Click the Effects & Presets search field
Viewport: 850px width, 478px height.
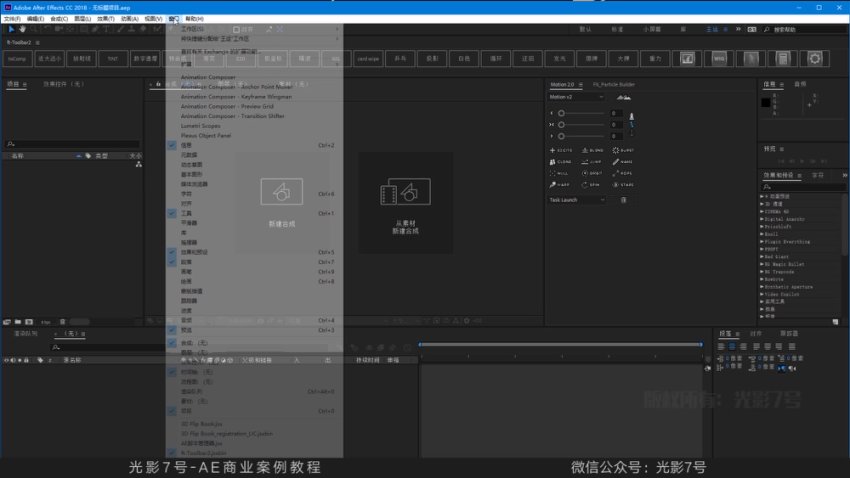(x=802, y=186)
